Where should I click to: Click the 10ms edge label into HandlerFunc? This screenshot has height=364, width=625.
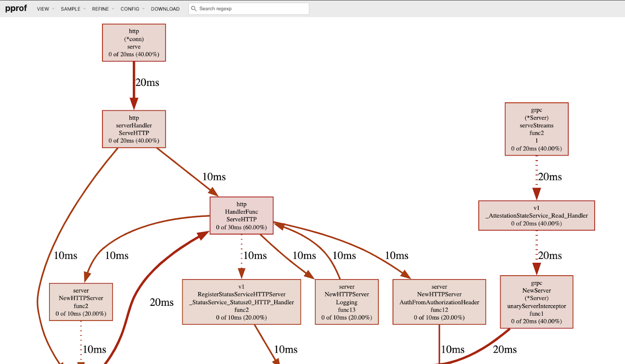(x=214, y=177)
